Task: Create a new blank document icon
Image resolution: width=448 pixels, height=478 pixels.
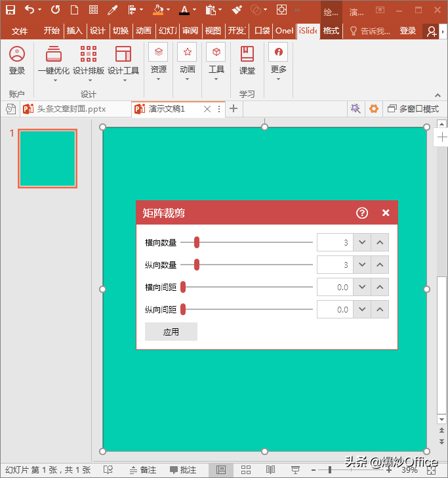Action: [74, 10]
